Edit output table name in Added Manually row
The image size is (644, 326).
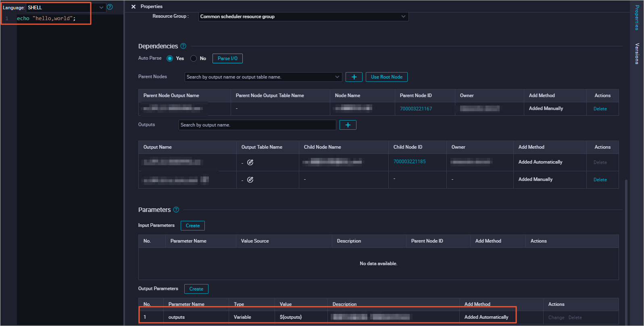[x=250, y=180]
